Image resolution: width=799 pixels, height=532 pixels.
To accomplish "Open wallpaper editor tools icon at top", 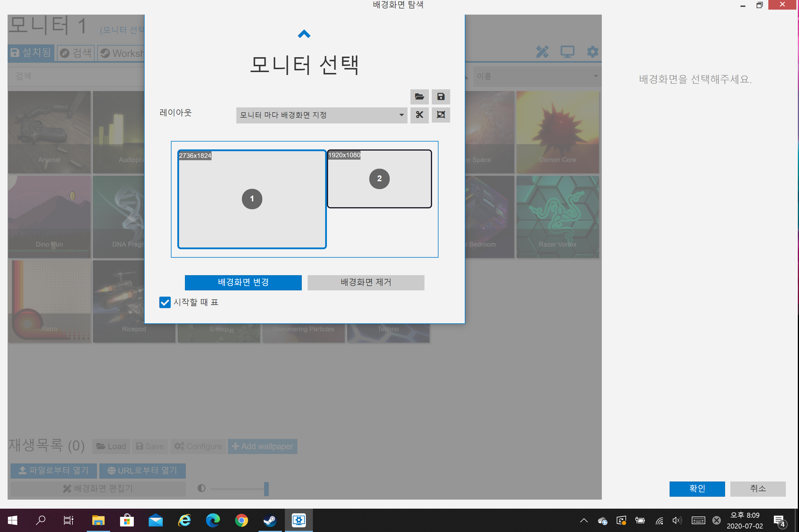I will [x=542, y=52].
